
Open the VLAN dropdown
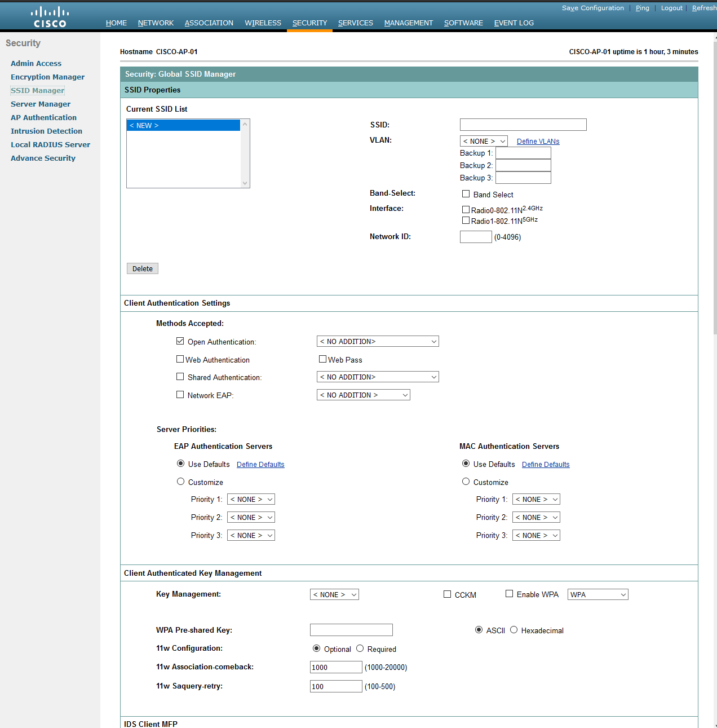[x=484, y=141]
